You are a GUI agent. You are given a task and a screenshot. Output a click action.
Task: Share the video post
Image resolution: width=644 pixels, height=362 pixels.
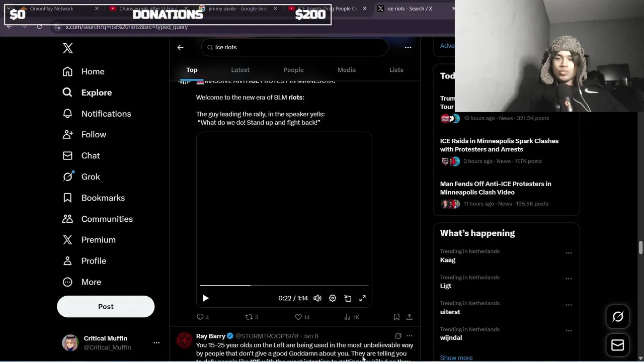pyautogui.click(x=410, y=317)
